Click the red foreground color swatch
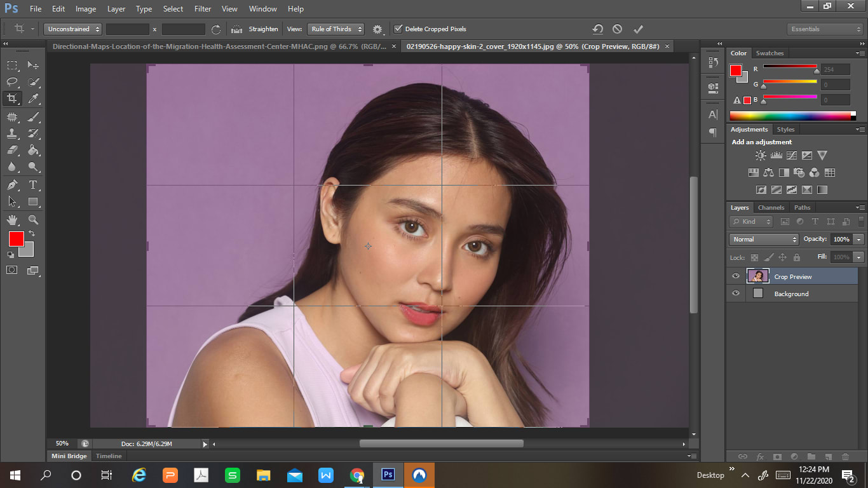868x488 pixels. click(x=16, y=239)
